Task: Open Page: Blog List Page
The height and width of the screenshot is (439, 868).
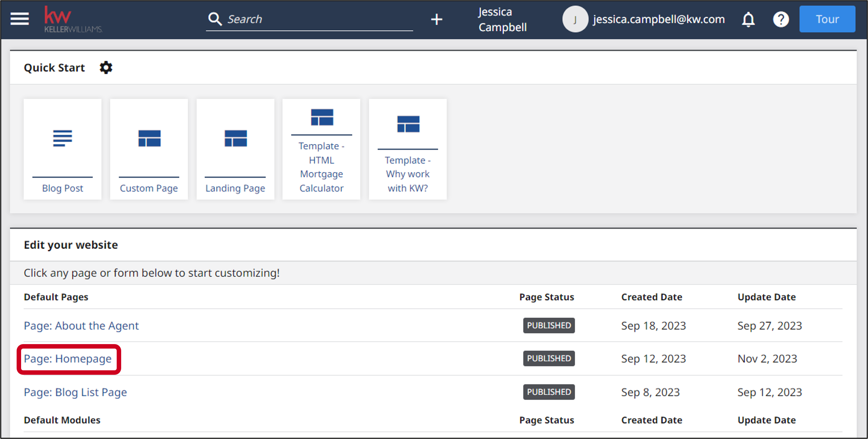Action: click(75, 392)
